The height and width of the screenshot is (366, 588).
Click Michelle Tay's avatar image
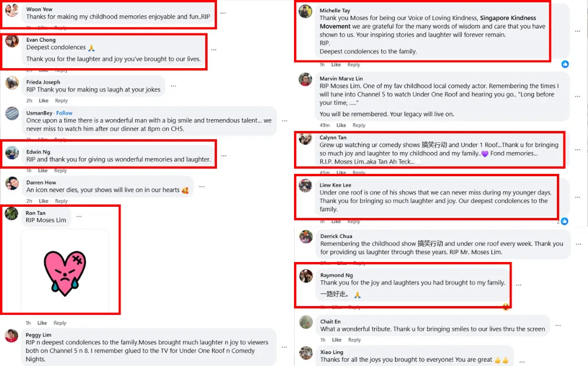(305, 12)
